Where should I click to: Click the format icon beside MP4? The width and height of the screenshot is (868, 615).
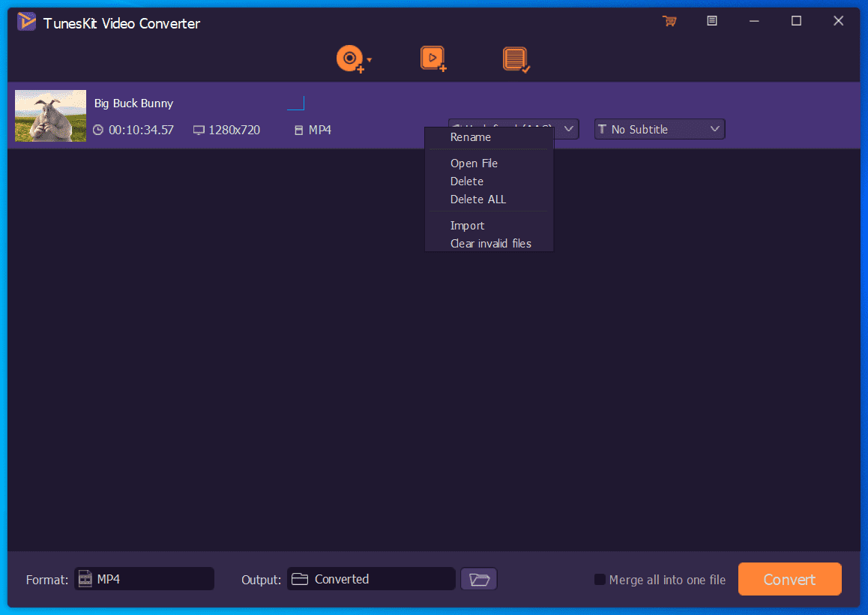point(85,579)
